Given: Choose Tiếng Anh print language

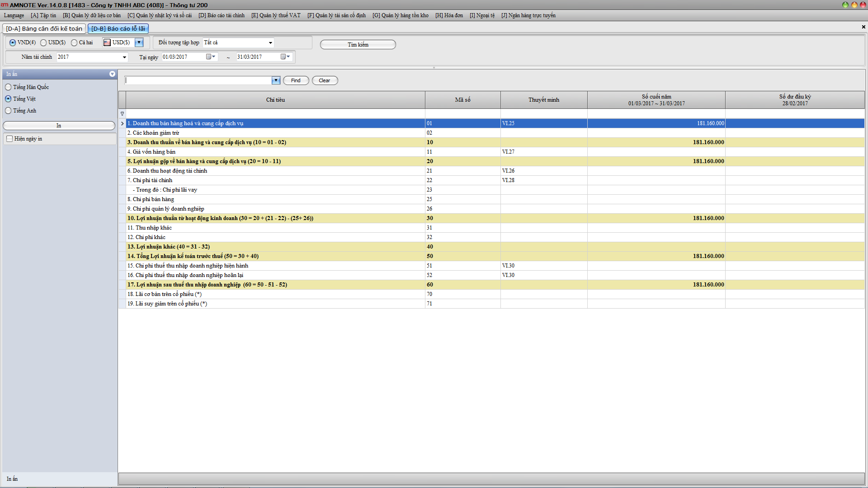Looking at the screenshot, I should pyautogui.click(x=8, y=111).
